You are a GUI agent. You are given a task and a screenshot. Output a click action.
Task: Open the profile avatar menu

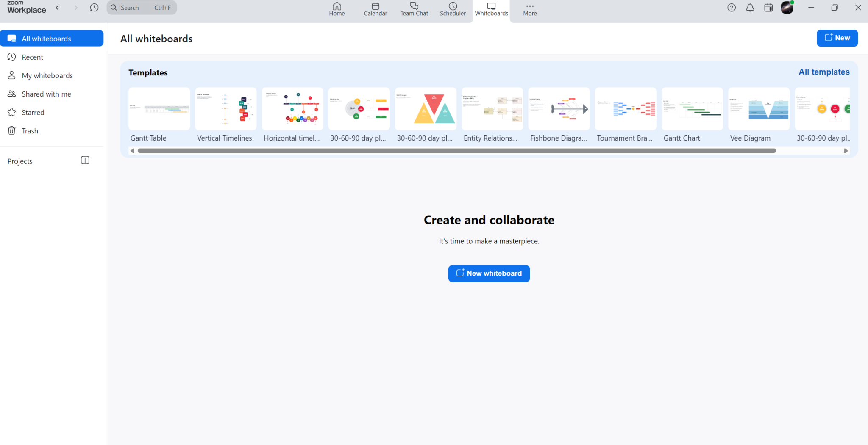tap(787, 7)
